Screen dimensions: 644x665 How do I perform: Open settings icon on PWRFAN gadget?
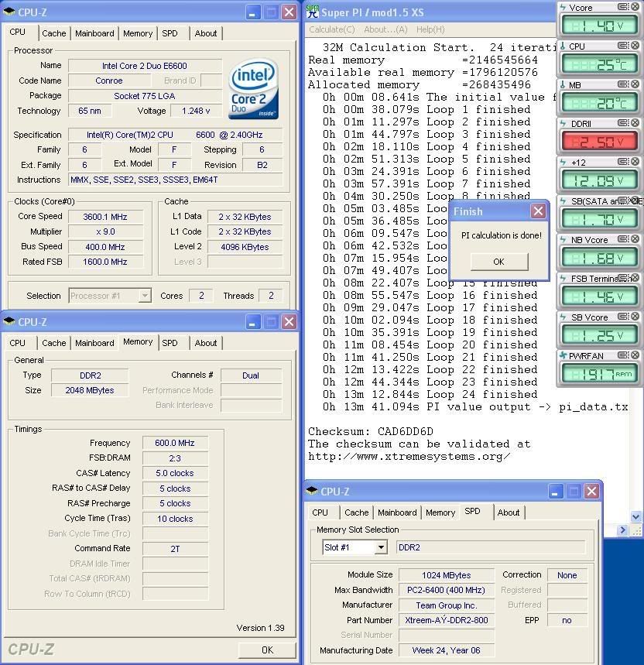(623, 355)
